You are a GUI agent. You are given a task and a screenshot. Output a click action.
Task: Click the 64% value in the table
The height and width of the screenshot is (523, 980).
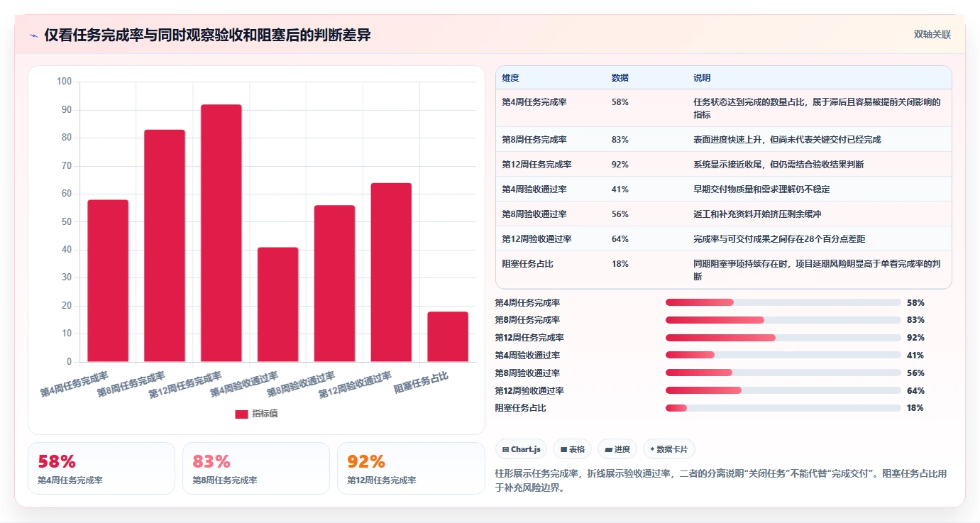pyautogui.click(x=620, y=239)
